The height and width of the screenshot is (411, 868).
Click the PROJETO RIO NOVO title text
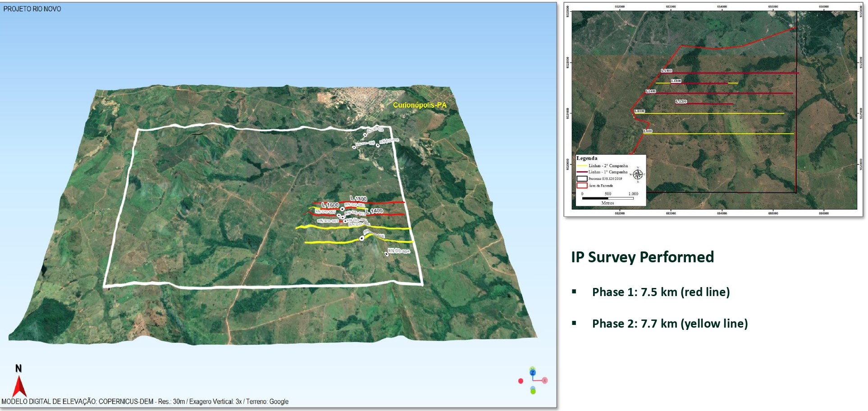click(32, 9)
